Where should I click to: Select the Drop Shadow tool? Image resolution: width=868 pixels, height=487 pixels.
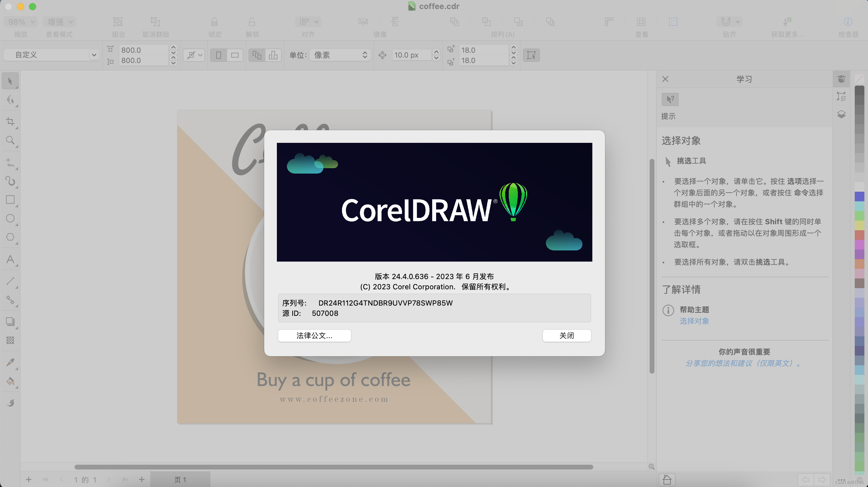point(10,322)
